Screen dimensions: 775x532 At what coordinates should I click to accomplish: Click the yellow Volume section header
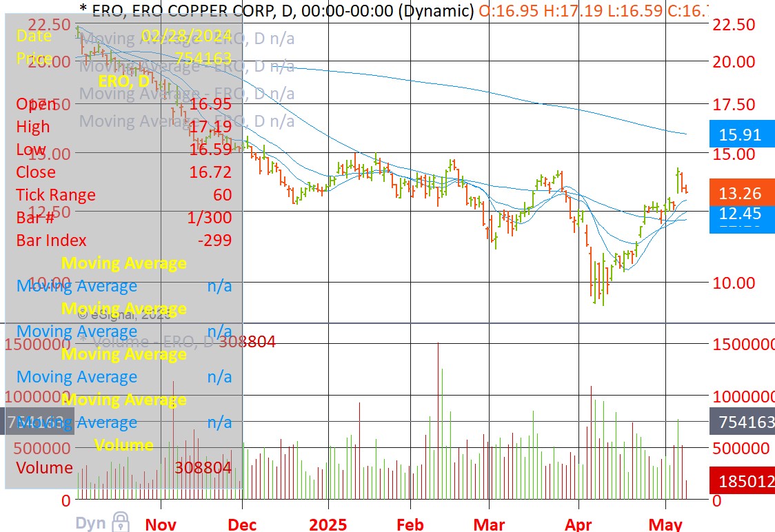[123, 444]
